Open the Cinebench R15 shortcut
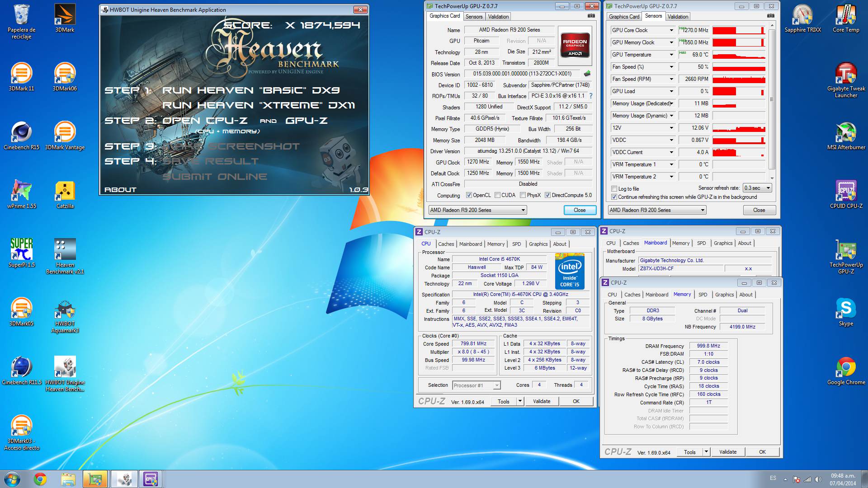The height and width of the screenshot is (488, 868). [21, 136]
